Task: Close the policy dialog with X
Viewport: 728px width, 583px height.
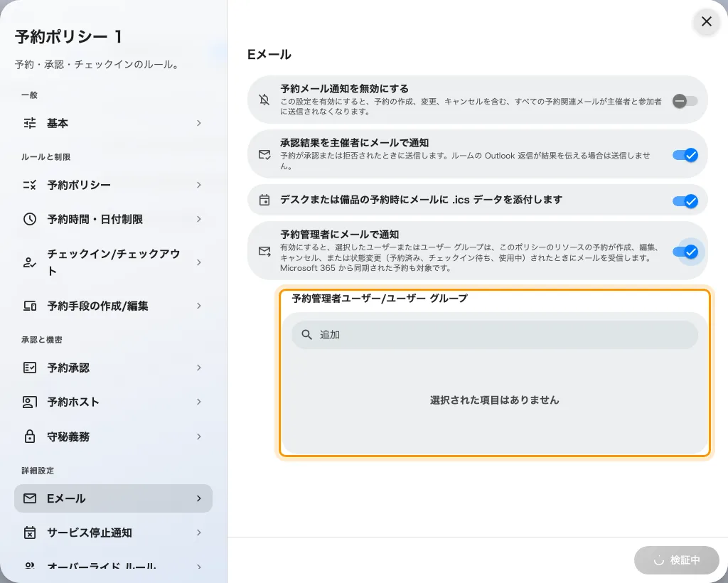Action: click(706, 21)
